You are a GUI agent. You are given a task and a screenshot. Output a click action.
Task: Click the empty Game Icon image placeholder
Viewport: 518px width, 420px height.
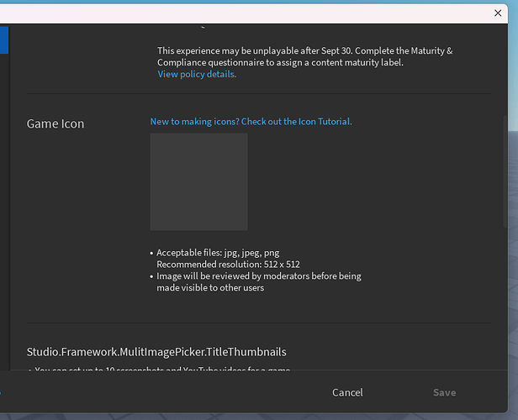198,181
